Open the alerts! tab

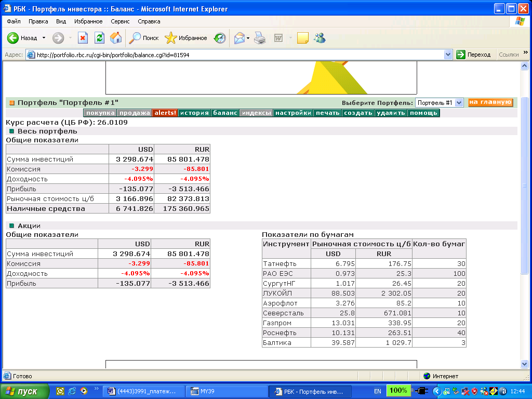tap(165, 113)
